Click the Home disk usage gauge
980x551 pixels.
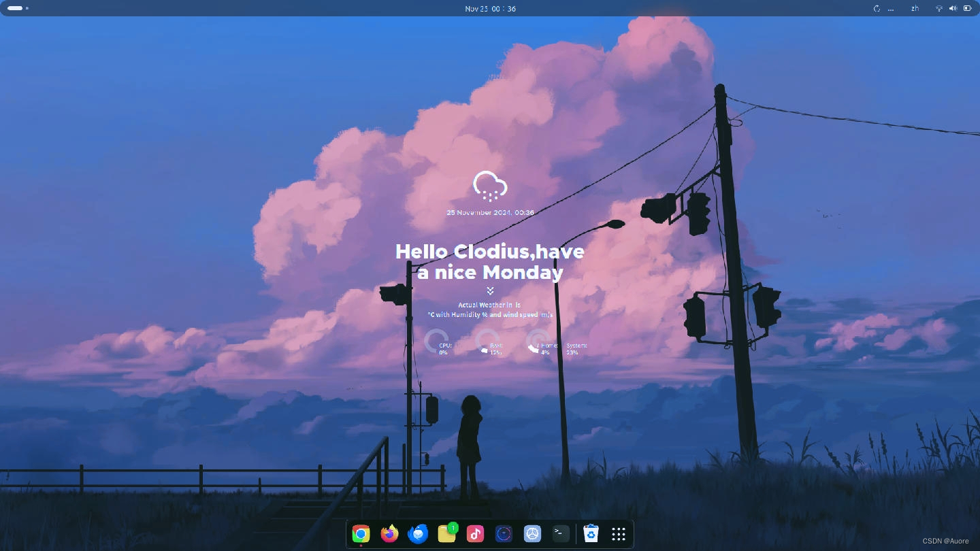tap(538, 341)
